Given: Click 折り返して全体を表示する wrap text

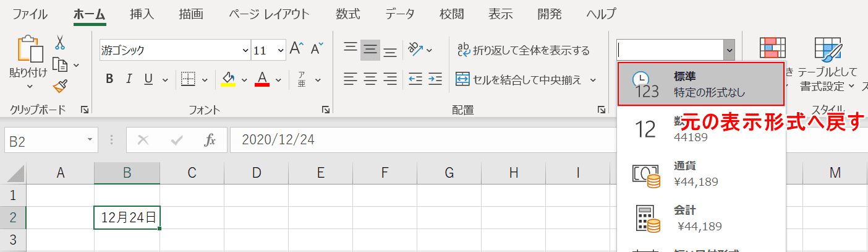Looking at the screenshot, I should (523, 50).
